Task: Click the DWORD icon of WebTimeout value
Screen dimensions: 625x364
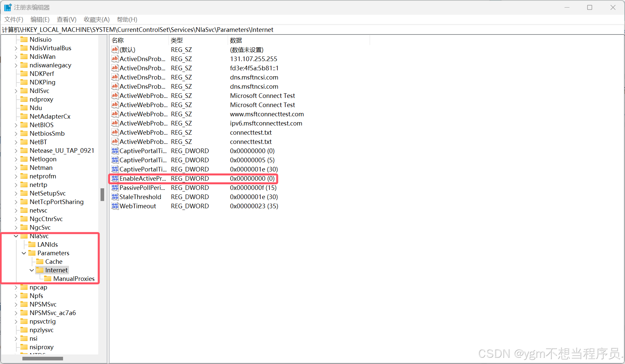Action: (115, 206)
